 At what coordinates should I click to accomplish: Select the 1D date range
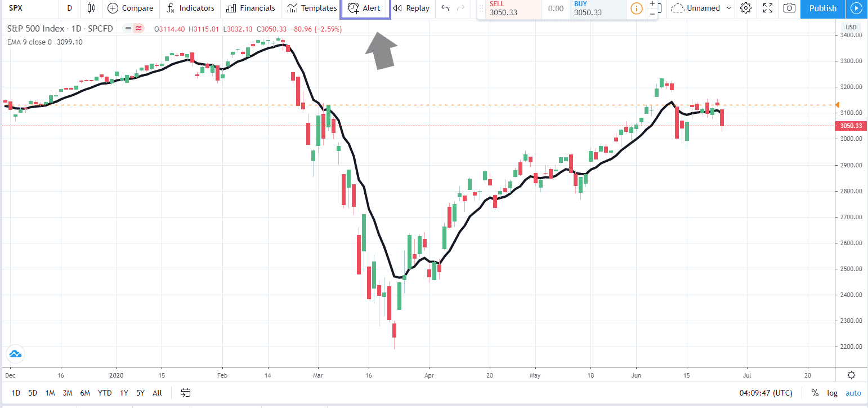[16, 393]
